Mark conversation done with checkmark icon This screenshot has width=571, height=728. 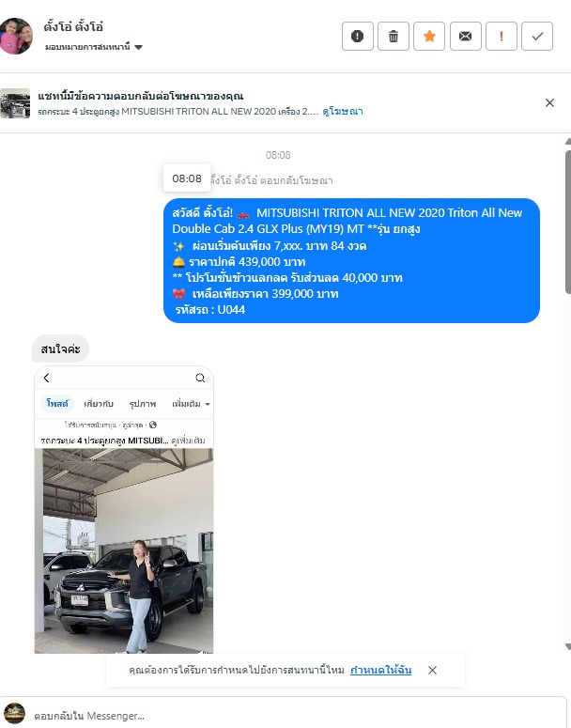(x=537, y=37)
